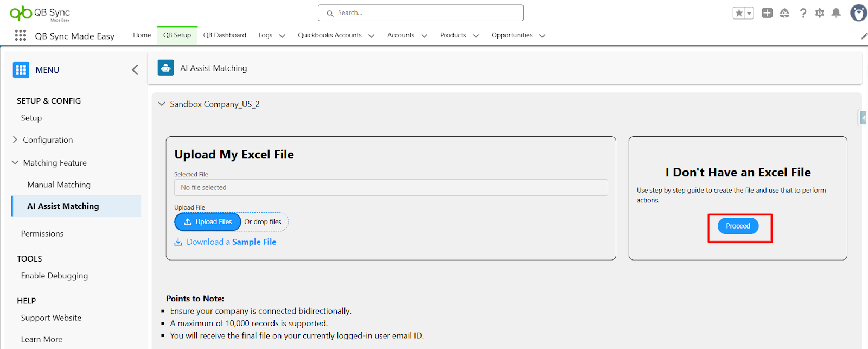Image resolution: width=868 pixels, height=349 pixels.
Task: Expand the favorites list dropdown arrow
Action: 749,13
